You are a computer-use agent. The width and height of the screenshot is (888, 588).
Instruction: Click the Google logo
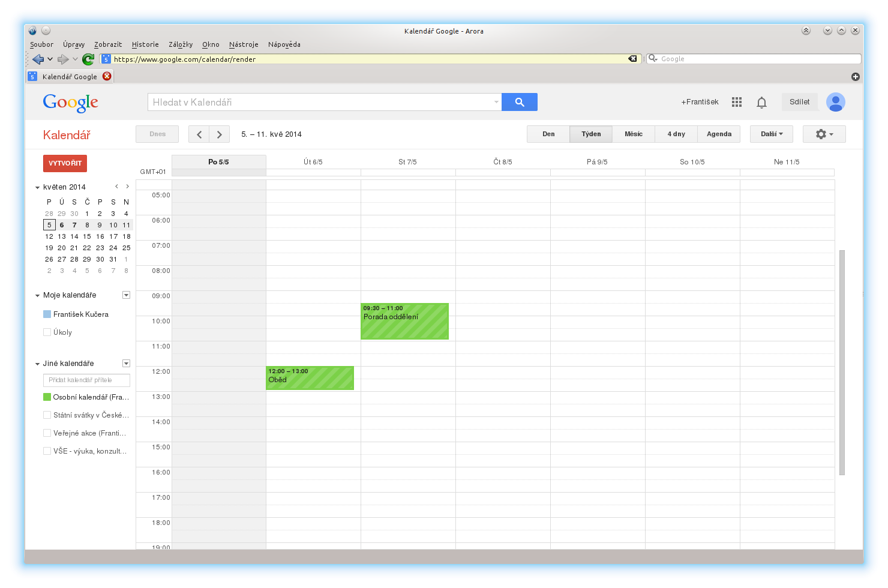pos(71,103)
